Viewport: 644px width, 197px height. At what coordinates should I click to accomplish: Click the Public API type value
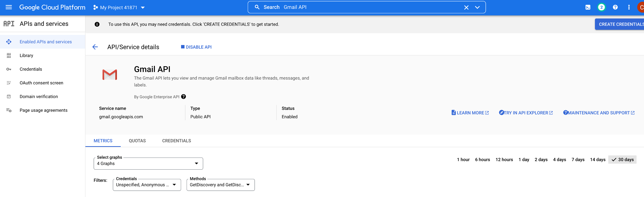click(201, 117)
